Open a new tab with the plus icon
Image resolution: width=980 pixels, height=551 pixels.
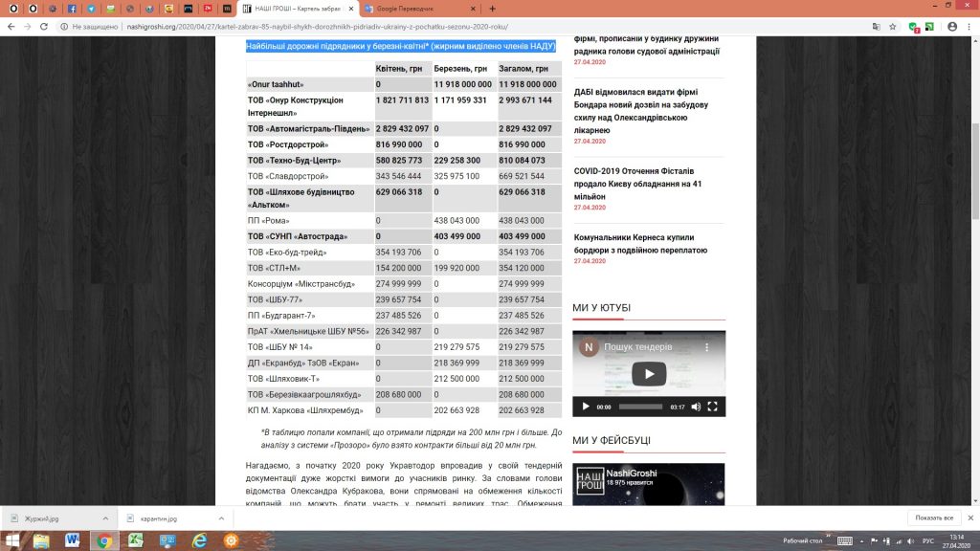click(x=493, y=9)
